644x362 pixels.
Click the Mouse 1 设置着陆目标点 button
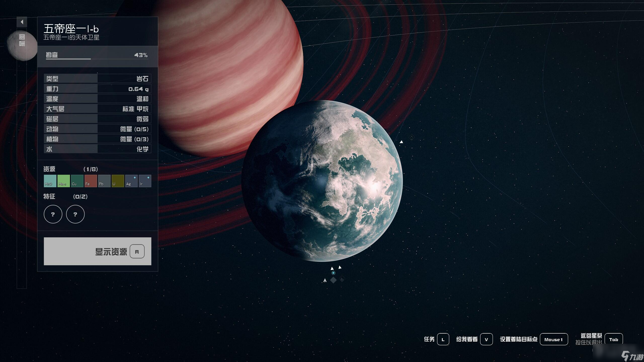(x=554, y=339)
